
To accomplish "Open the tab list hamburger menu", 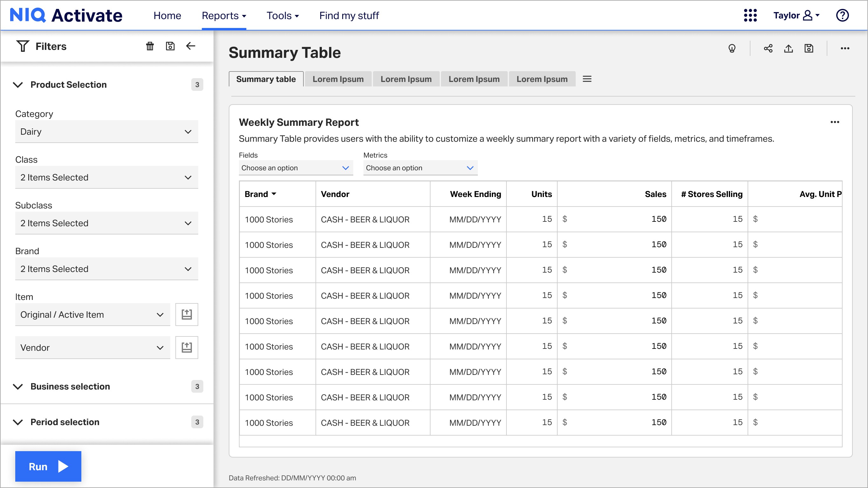I will (x=587, y=79).
